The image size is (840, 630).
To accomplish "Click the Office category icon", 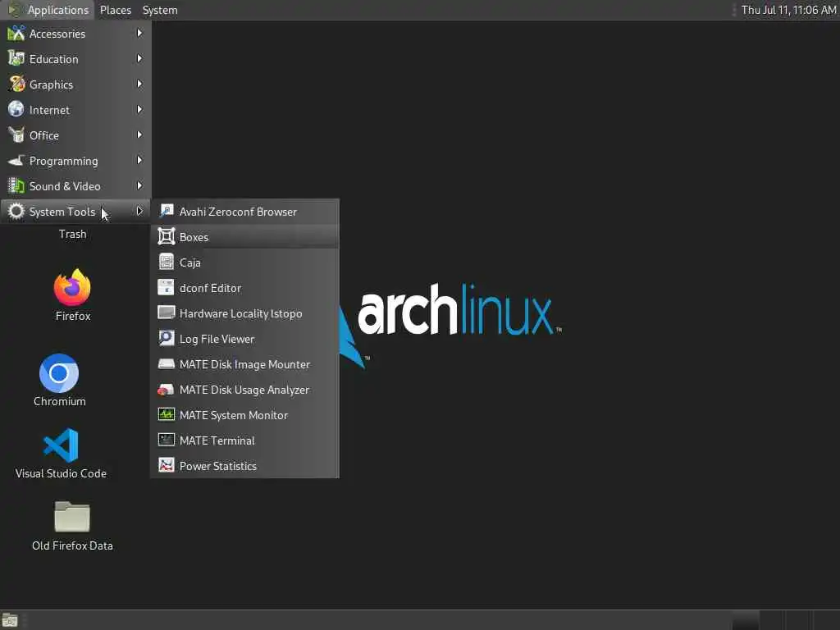I will tap(16, 135).
